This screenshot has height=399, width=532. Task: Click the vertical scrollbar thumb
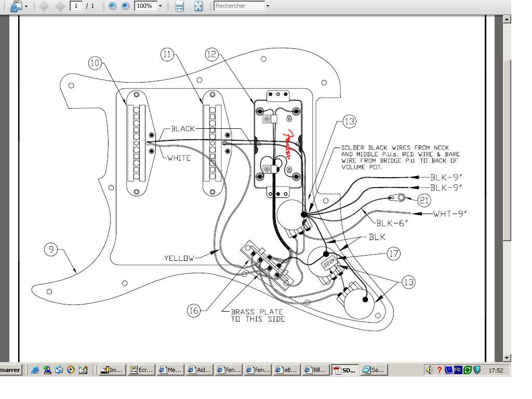tap(507, 151)
